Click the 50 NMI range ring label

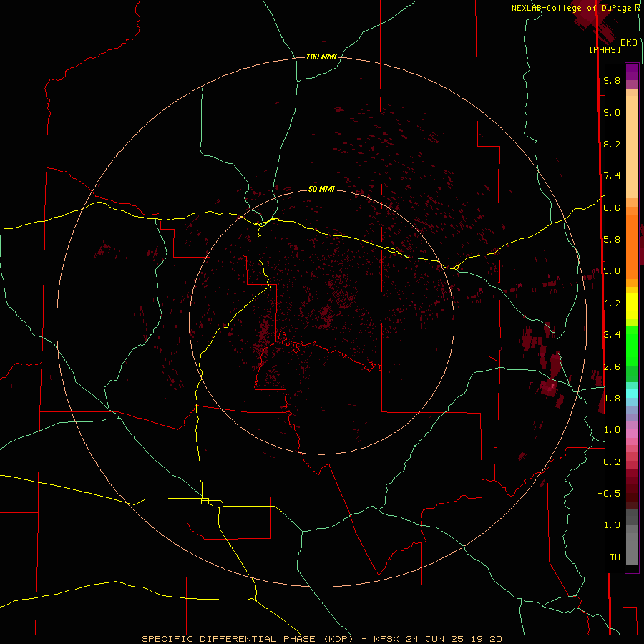321,189
